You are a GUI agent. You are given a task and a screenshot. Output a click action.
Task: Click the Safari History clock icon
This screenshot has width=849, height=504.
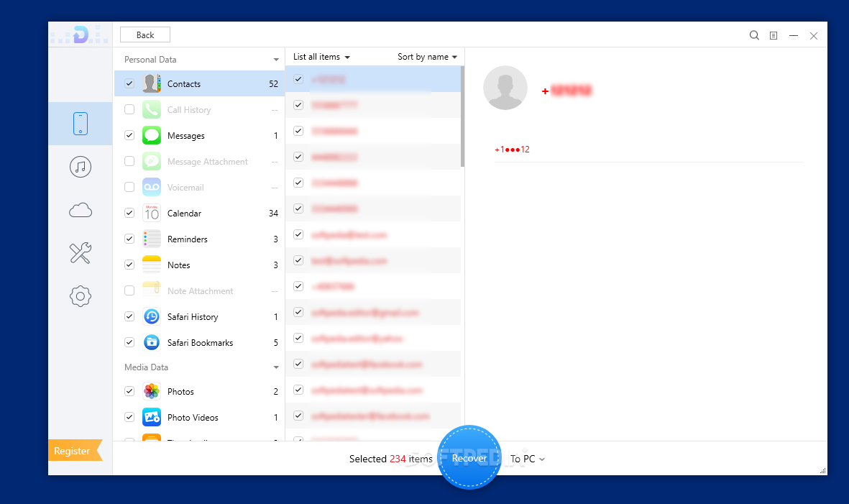tap(152, 316)
